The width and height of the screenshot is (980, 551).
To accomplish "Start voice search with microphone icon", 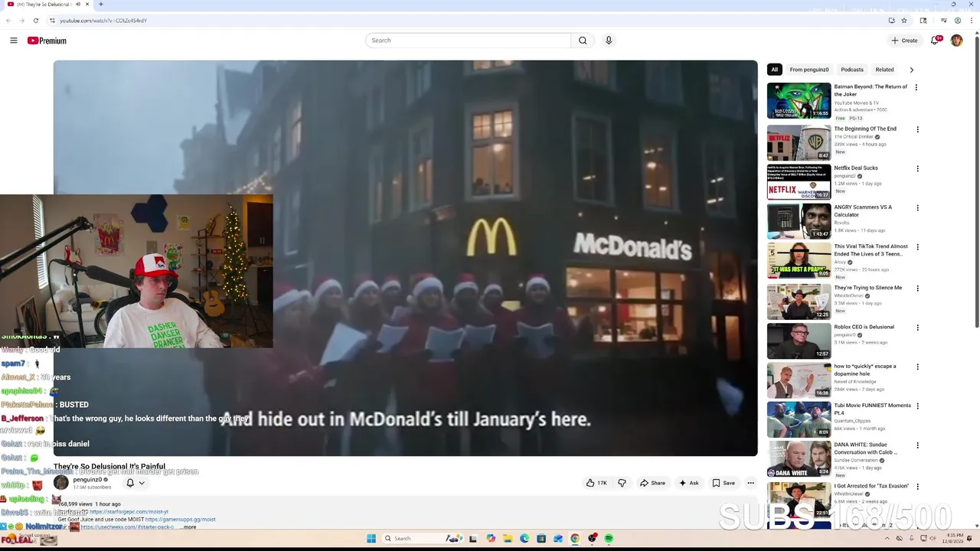I will click(609, 41).
